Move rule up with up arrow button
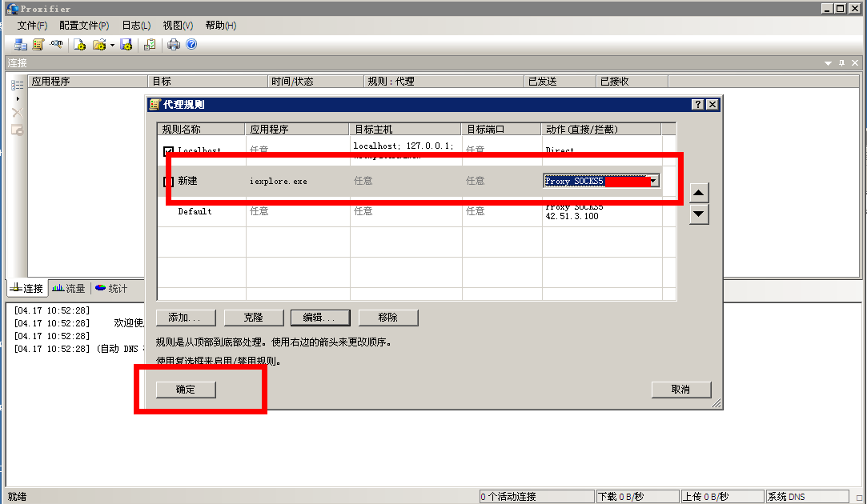 pos(699,193)
